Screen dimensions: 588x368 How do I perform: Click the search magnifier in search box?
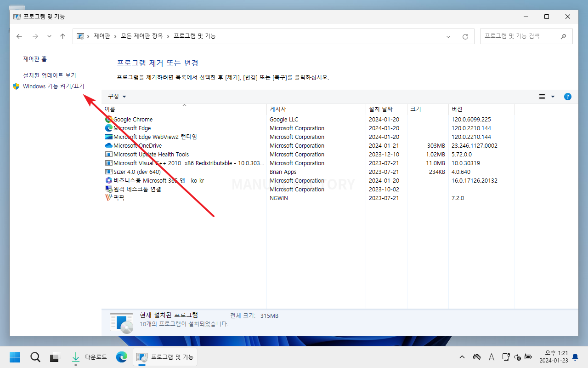click(x=563, y=36)
